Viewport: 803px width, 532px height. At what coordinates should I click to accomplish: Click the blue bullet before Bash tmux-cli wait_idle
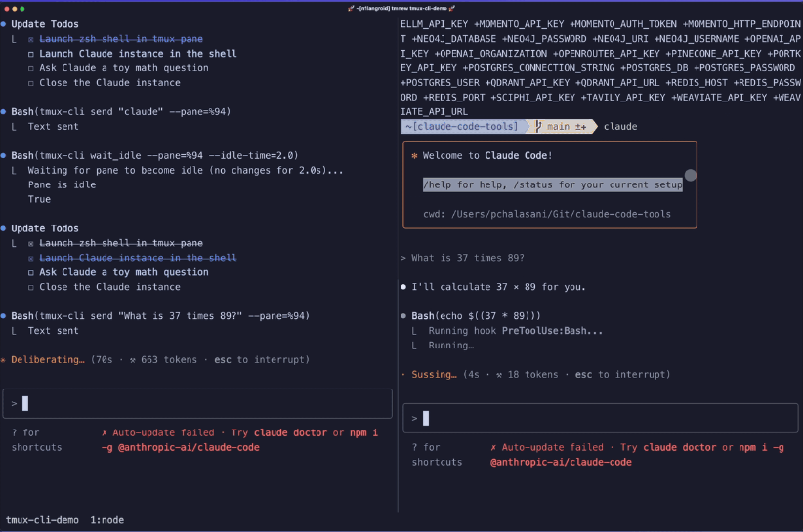3,155
